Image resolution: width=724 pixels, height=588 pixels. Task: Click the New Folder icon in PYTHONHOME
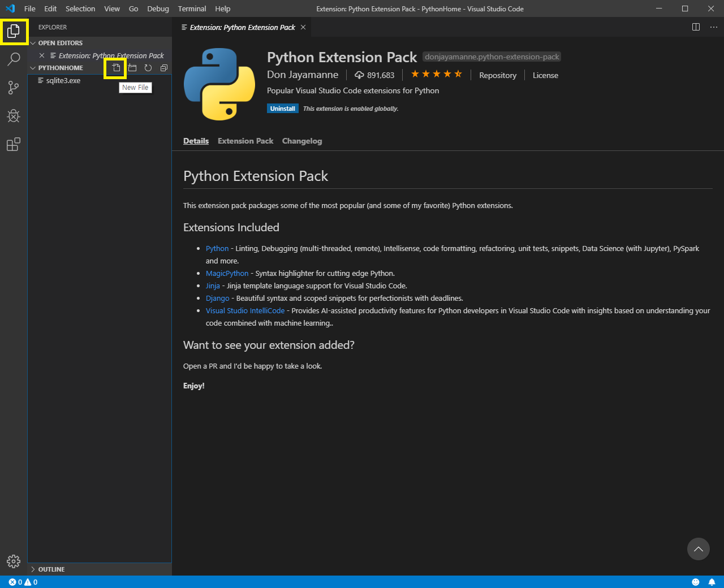pos(132,68)
